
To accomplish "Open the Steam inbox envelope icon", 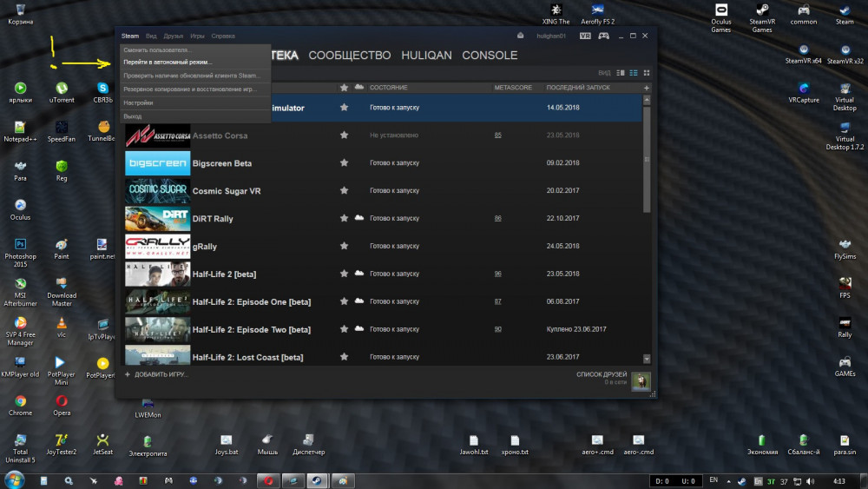I will [x=520, y=36].
